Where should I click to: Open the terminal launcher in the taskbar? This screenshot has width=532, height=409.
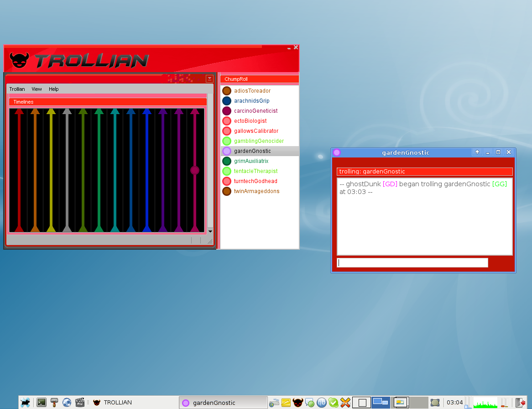(42, 402)
